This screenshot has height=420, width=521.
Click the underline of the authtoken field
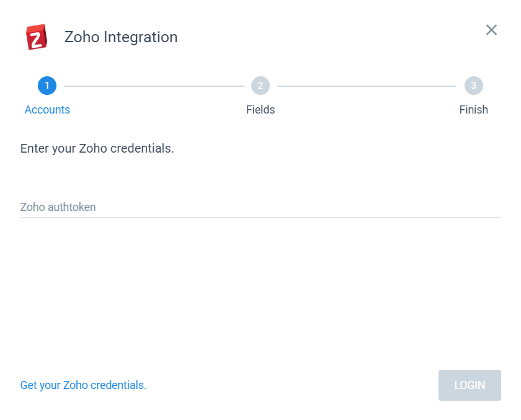[x=260, y=217]
